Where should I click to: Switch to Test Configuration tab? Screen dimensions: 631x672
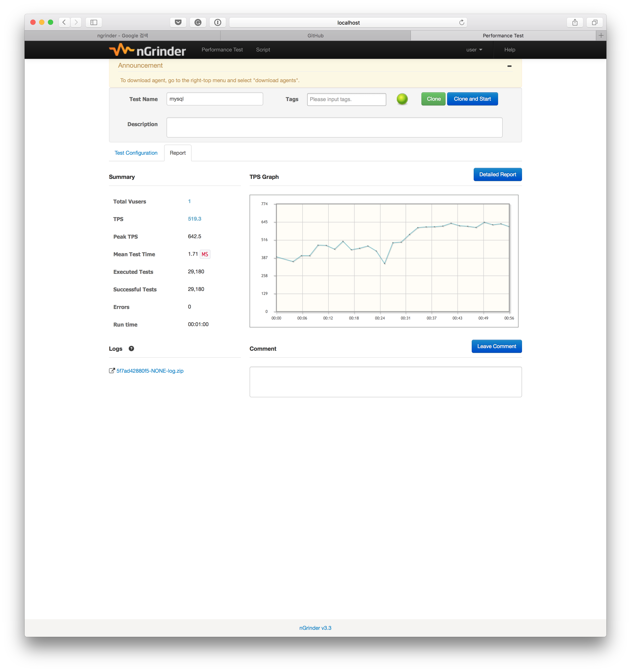(x=136, y=153)
